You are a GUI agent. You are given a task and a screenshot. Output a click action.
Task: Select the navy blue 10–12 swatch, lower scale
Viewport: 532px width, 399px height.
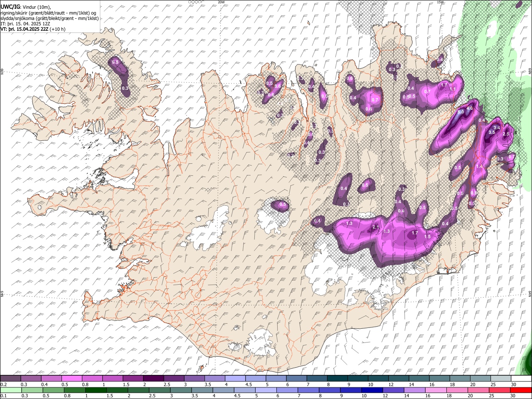coord(372,390)
